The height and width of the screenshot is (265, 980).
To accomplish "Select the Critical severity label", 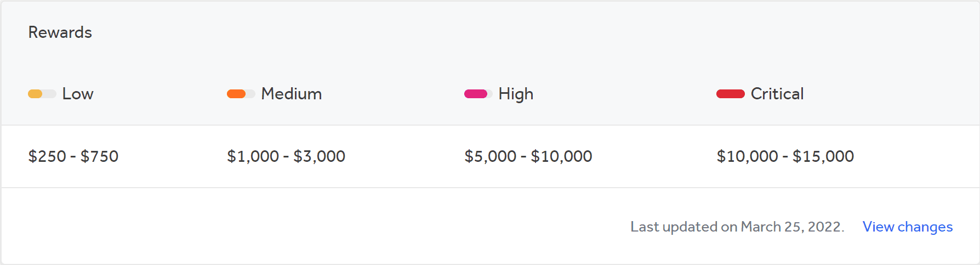I will [x=777, y=94].
